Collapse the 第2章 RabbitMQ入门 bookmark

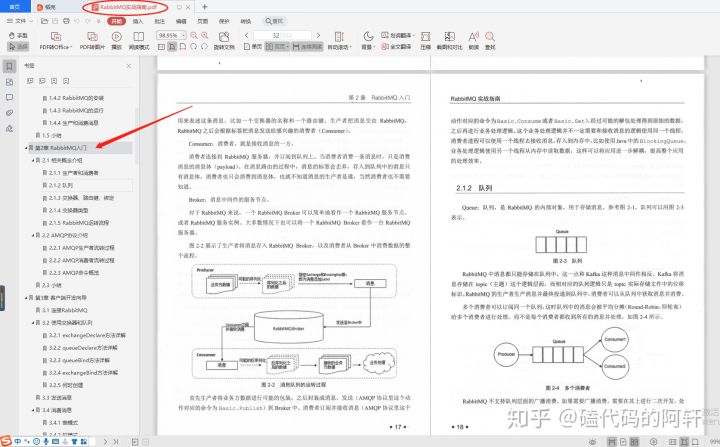26,148
